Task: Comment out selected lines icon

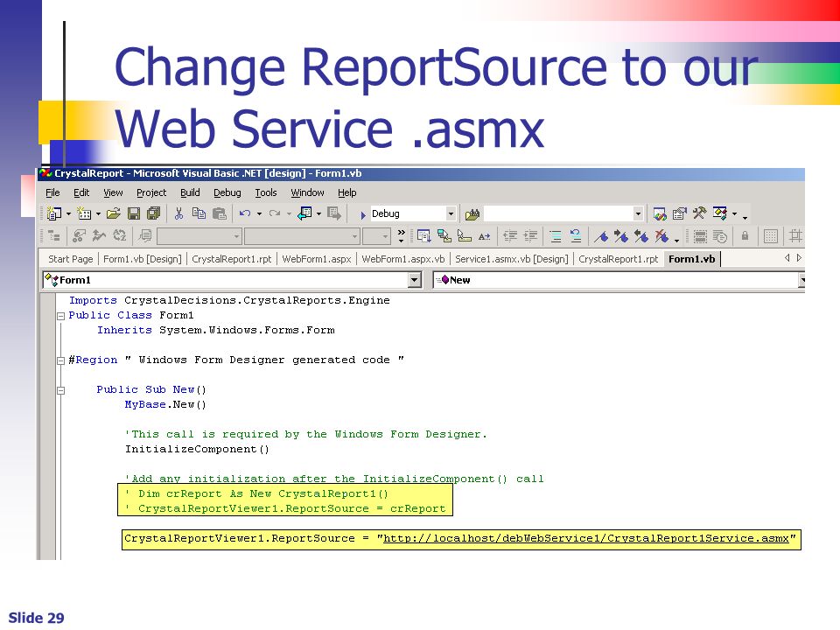Action: pos(556,235)
